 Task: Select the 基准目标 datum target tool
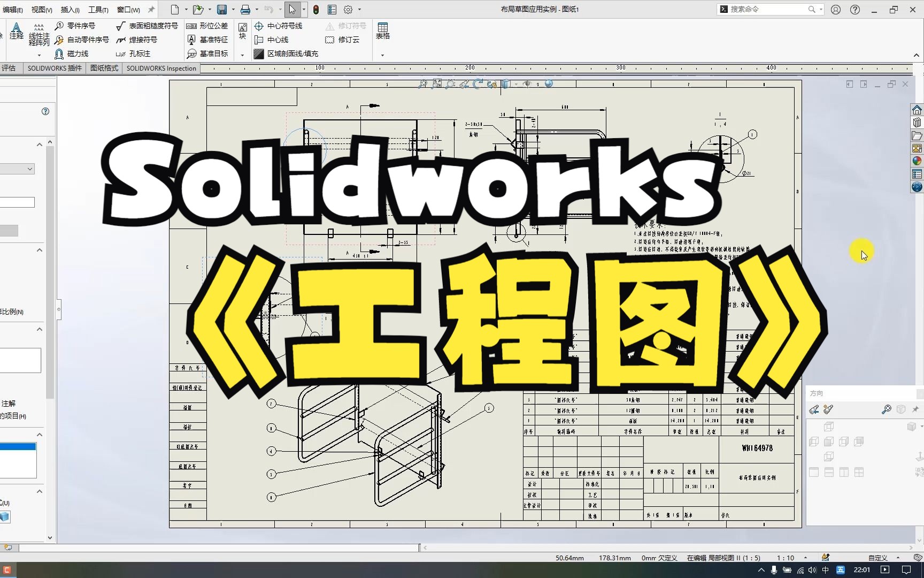[207, 54]
